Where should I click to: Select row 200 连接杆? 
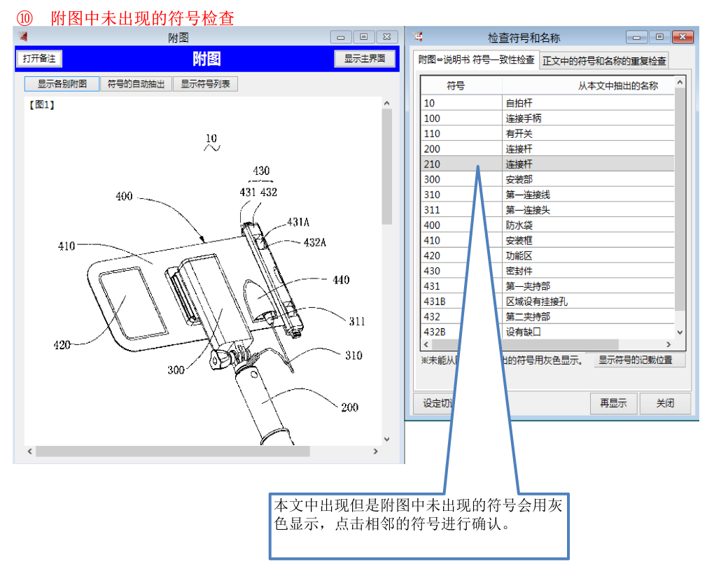[547, 149]
